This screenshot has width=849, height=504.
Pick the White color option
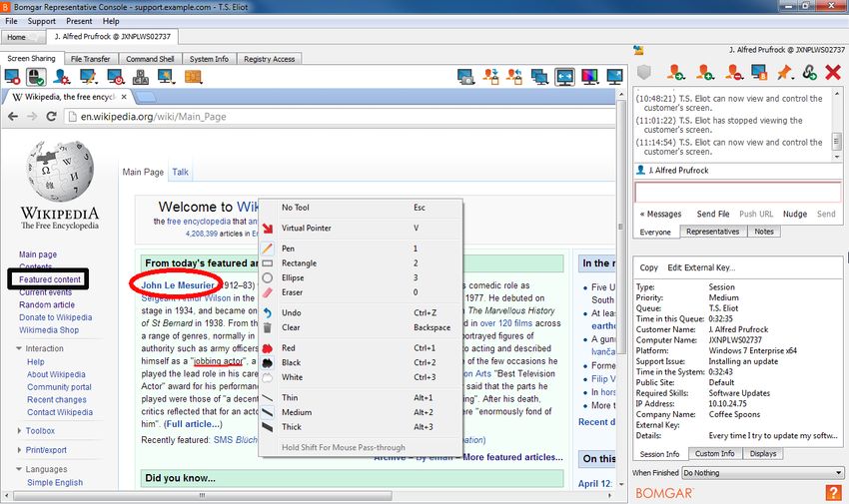click(x=362, y=377)
